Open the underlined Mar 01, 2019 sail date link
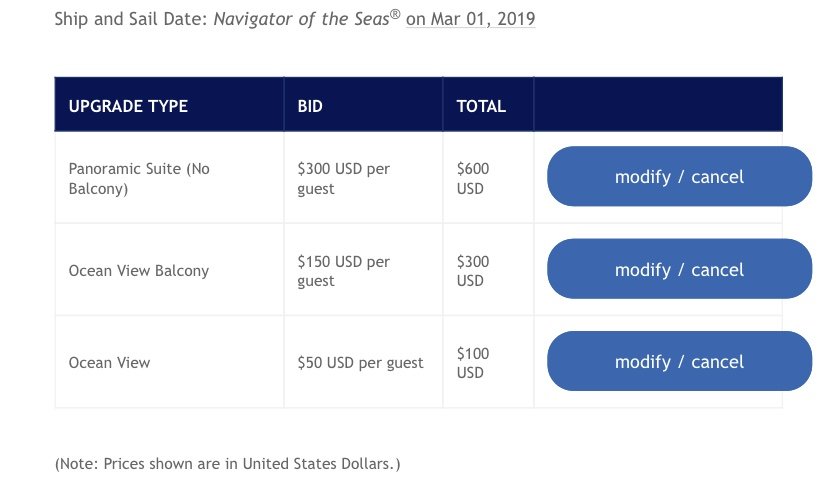This screenshot has height=500, width=828. click(471, 19)
